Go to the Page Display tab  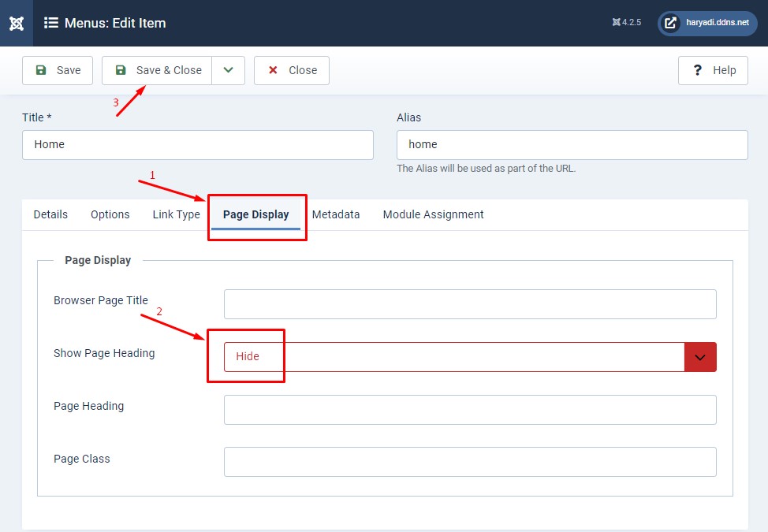255,214
